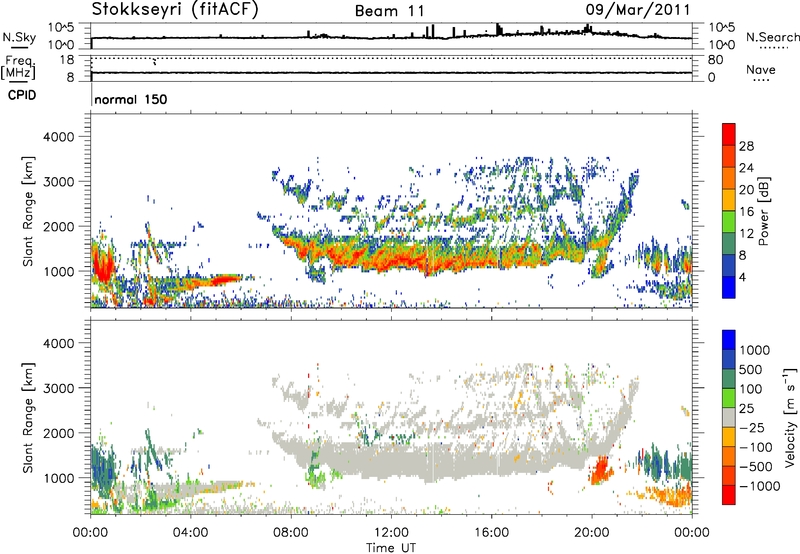Image resolution: width=800 pixels, height=554 pixels.
Task: Select the 12:00 time tick label
Action: coord(391,533)
